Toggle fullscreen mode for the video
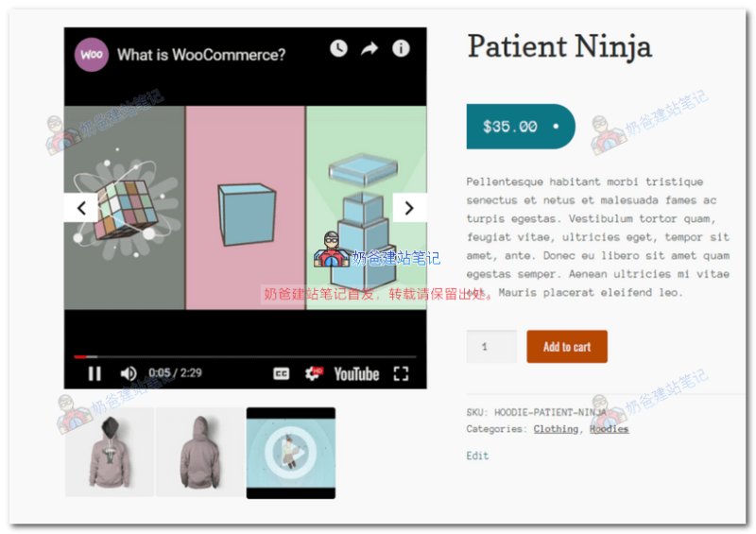The width and height of the screenshot is (756, 534). (x=401, y=373)
